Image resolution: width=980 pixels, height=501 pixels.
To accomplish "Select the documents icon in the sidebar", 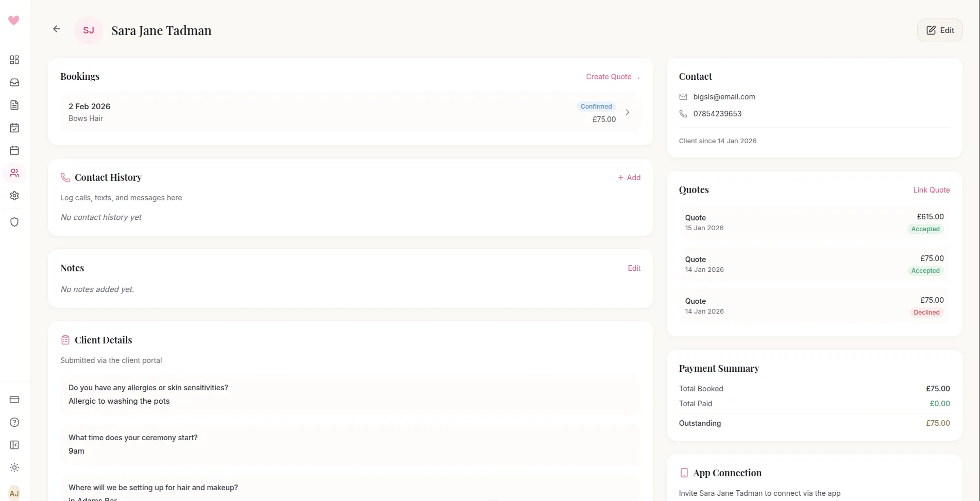I will tap(14, 105).
